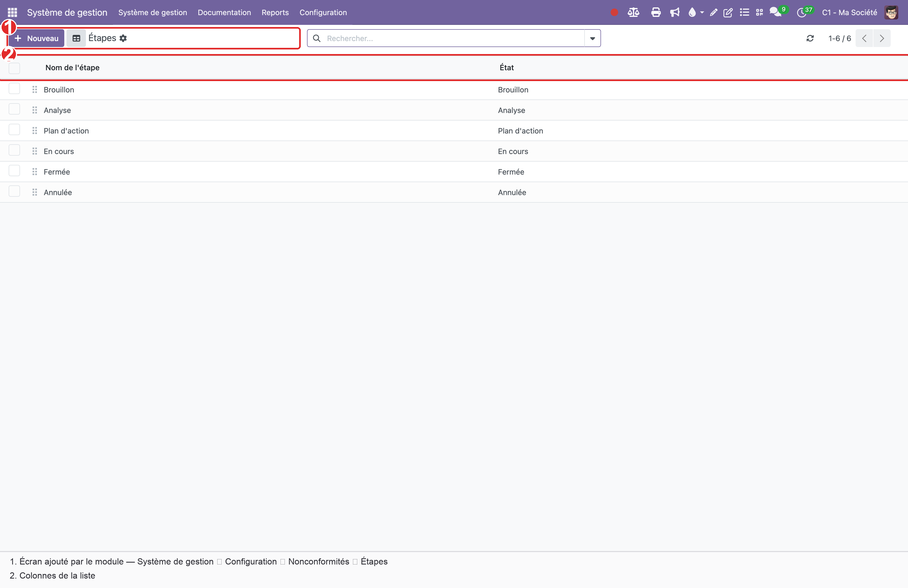The height and width of the screenshot is (588, 908).
Task: Open the Documentation menu
Action: pos(224,13)
